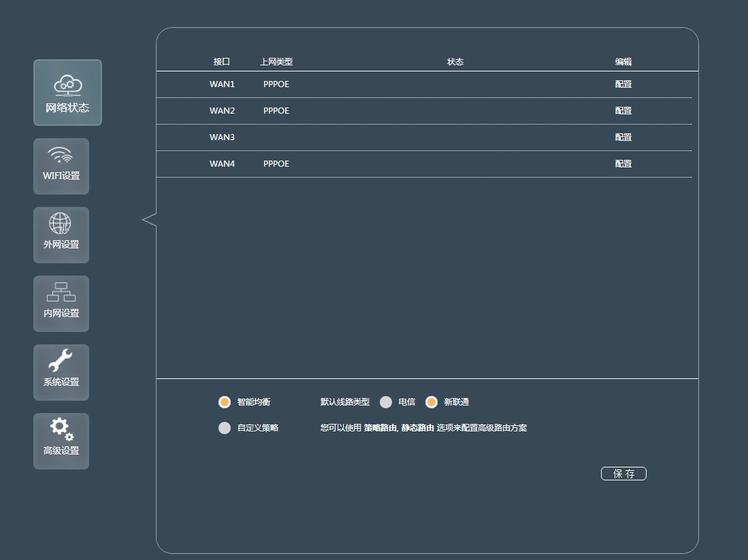Click the PPPOE label under 上网类型 for WAN2

(x=276, y=110)
